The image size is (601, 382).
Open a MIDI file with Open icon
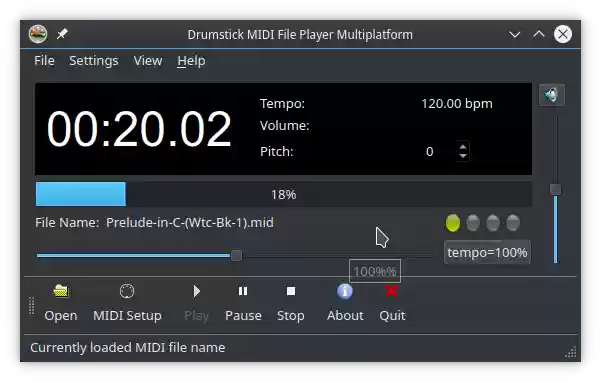61,303
